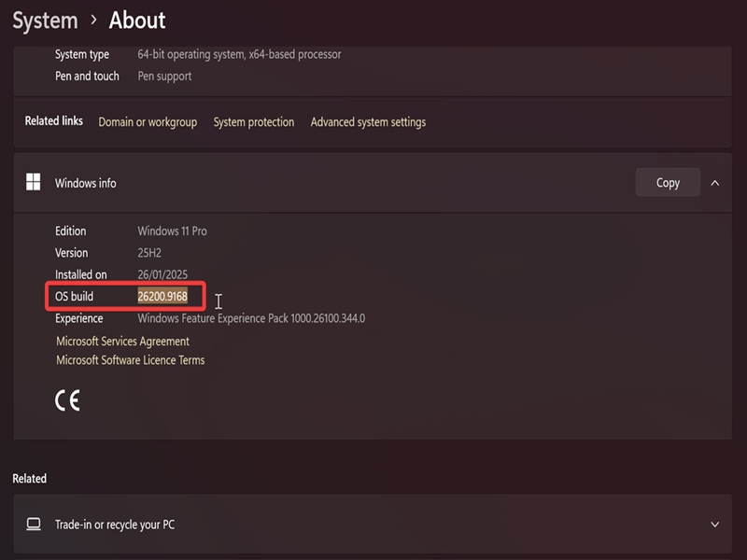747x560 pixels.
Task: Click the Related section heading
Action: (x=30, y=478)
